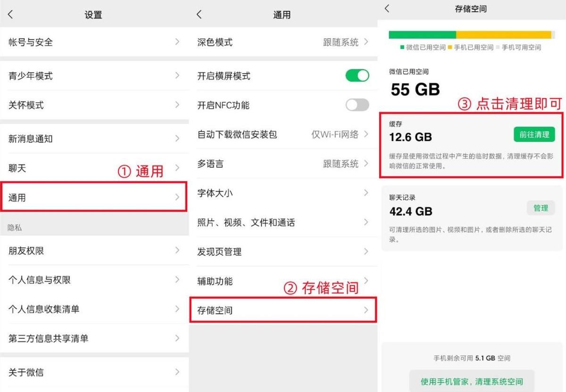Click the back arrow on the 存储空间 page
Viewport: 566px width, 392px height.
click(x=387, y=8)
